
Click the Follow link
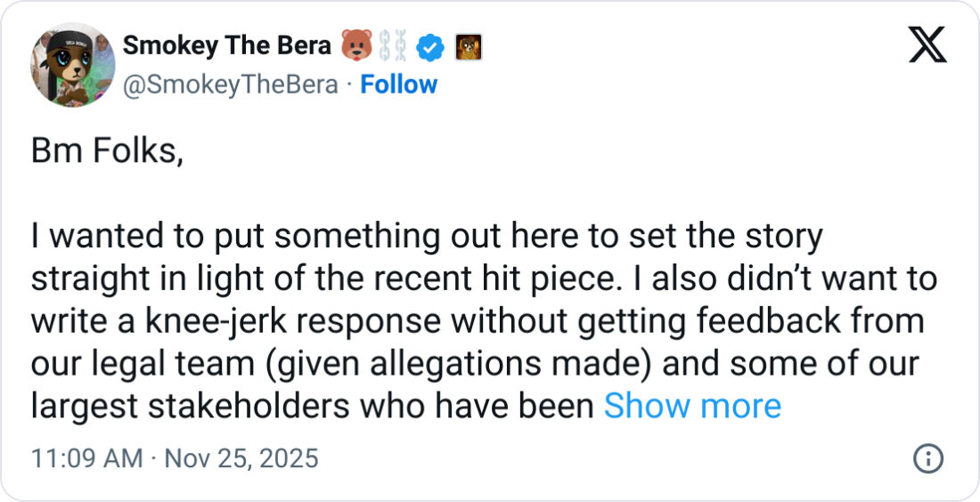398,85
